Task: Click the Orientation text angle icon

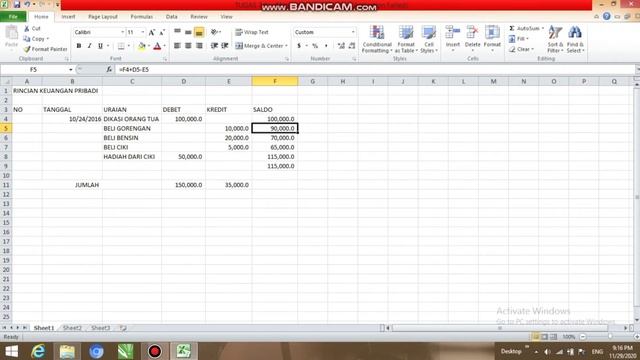Action: [x=215, y=32]
